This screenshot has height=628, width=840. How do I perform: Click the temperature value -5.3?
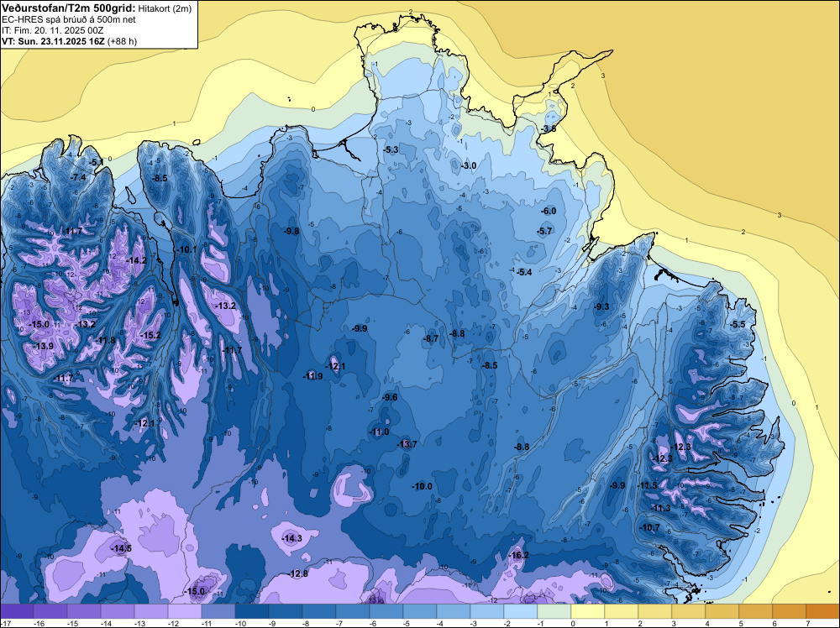coord(391,149)
